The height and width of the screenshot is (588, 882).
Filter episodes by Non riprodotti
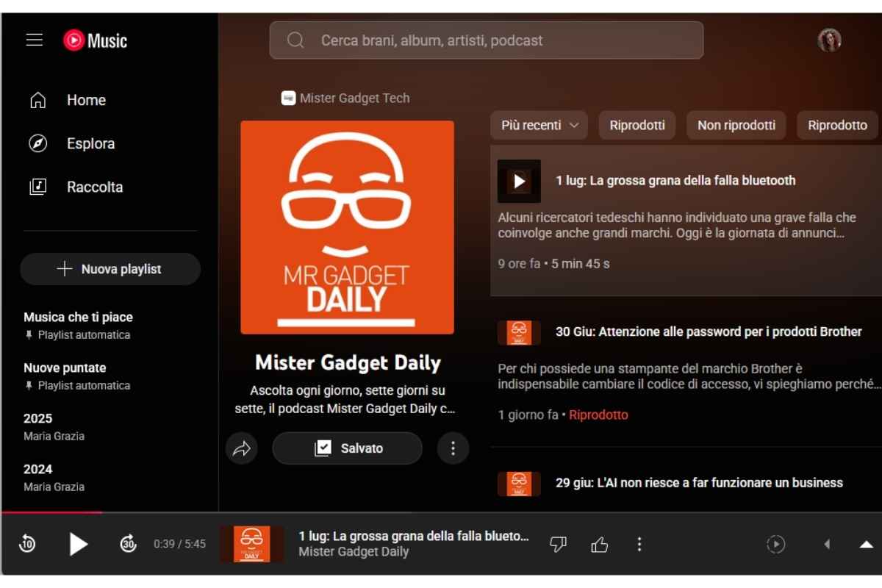pos(736,125)
